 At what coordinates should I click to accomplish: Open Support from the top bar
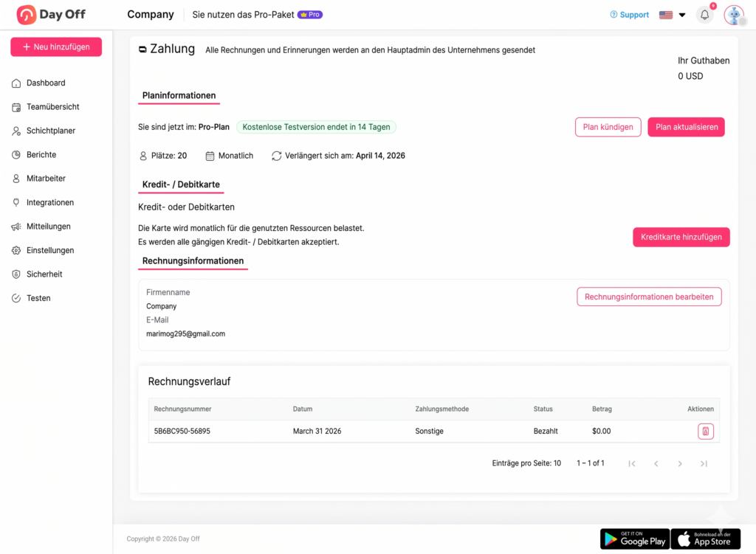pos(629,14)
